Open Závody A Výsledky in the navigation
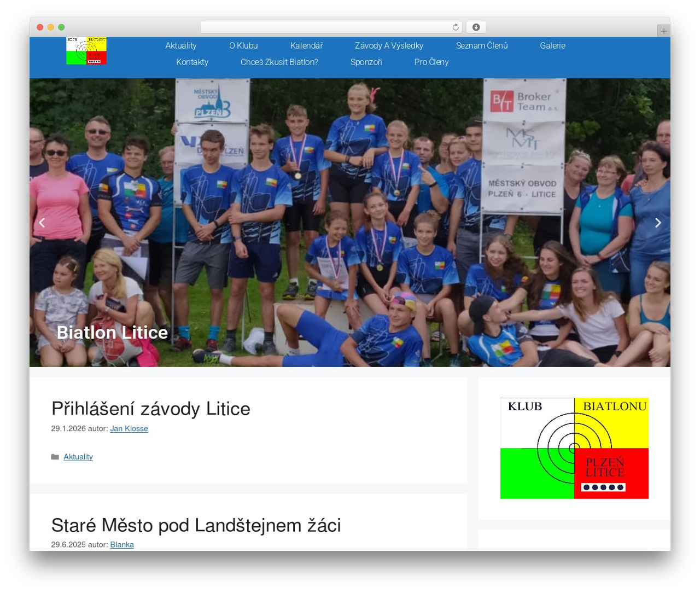700x593 pixels. pos(389,45)
